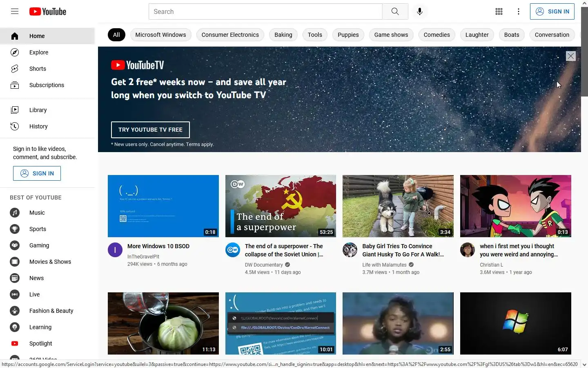Select the Game shows filter chip
588x368 pixels.
[x=391, y=35]
